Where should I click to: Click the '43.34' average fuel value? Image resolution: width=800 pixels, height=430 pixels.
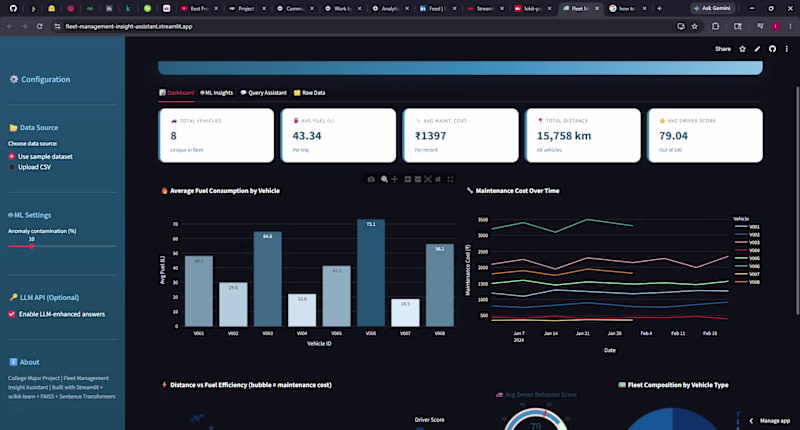point(307,136)
